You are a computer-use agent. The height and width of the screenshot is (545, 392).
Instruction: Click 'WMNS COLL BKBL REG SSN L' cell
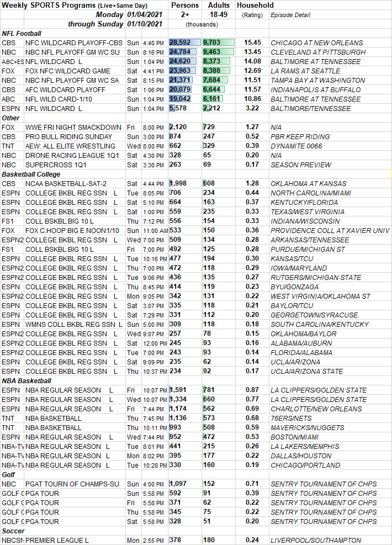74,324
